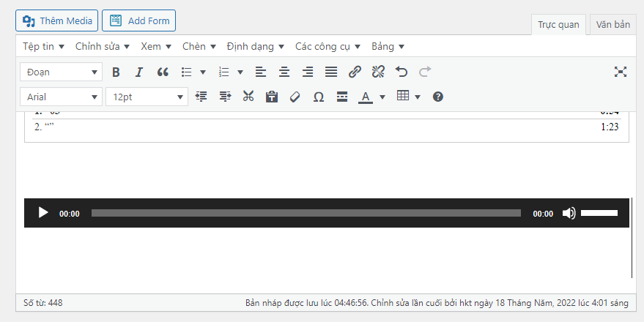Toggle italic text style
The image size is (644, 322).
click(x=139, y=72)
